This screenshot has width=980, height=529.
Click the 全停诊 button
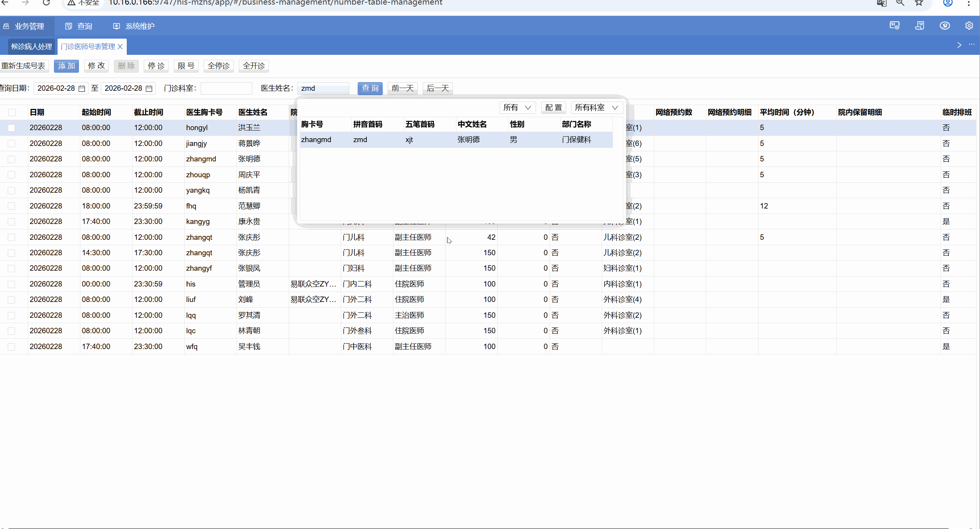click(218, 66)
